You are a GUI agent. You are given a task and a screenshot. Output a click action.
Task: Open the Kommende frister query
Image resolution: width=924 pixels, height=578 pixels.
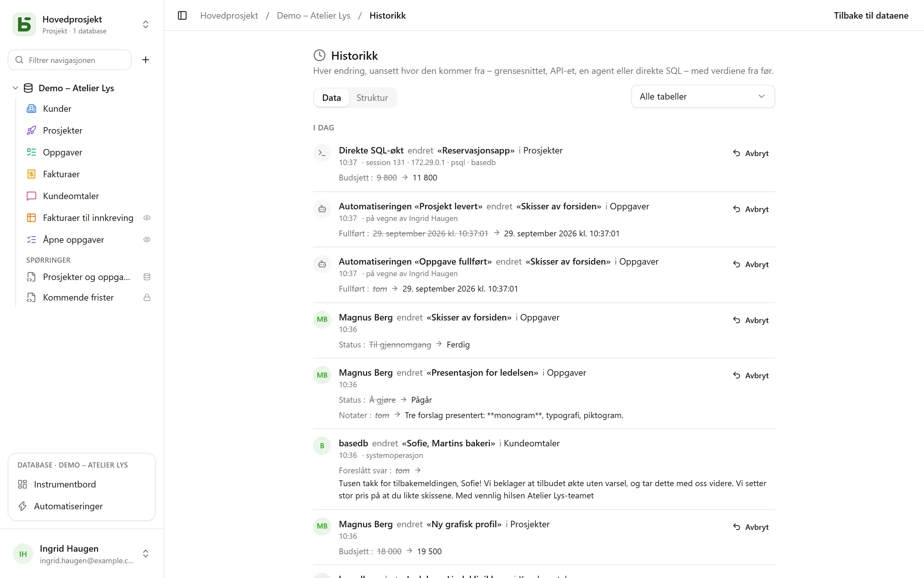coord(78,297)
